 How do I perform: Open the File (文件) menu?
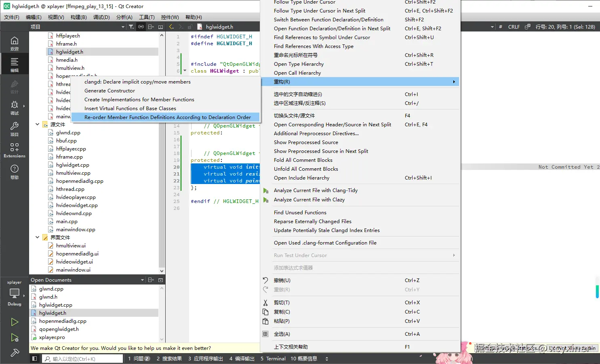[x=12, y=17]
